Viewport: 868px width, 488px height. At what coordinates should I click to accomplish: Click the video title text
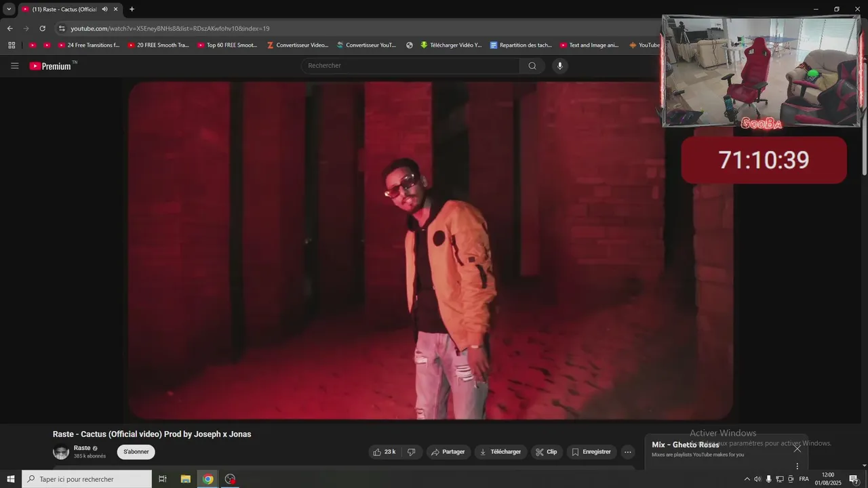(152, 434)
